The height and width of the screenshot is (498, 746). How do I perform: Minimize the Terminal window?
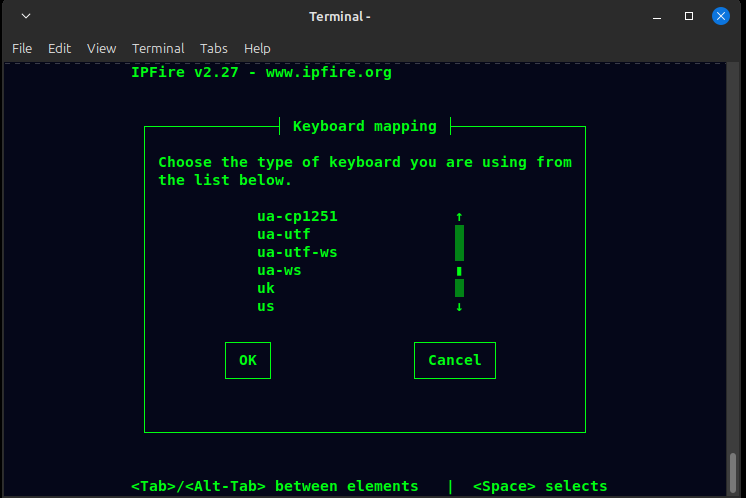point(657,17)
